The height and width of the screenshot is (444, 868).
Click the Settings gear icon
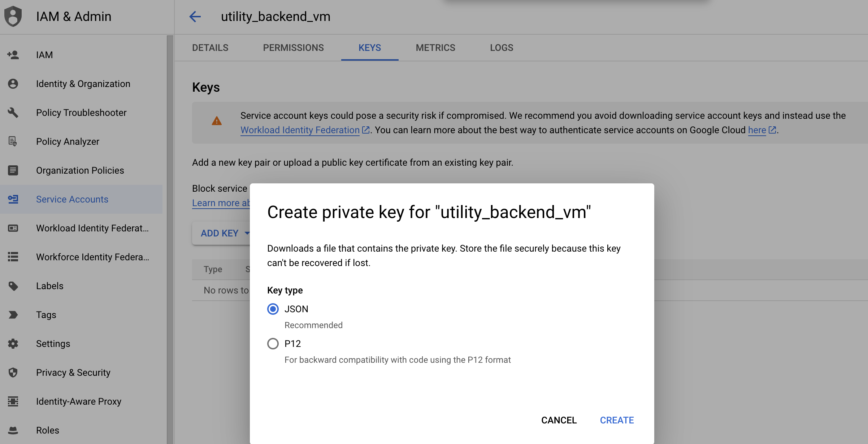13,344
